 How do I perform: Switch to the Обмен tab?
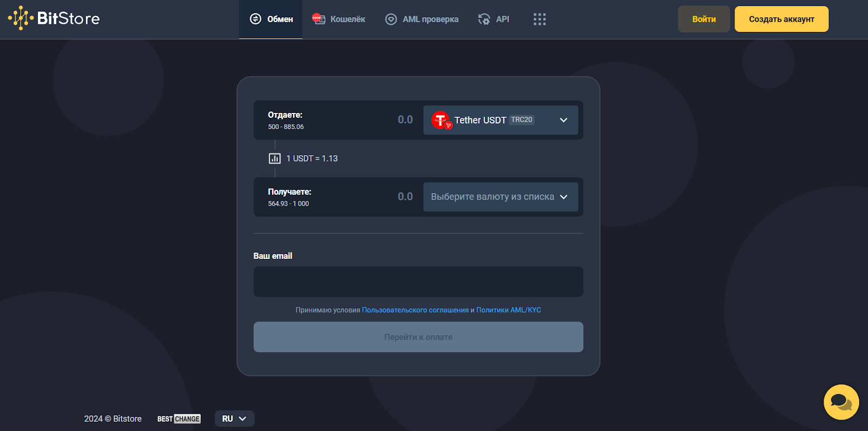click(271, 20)
